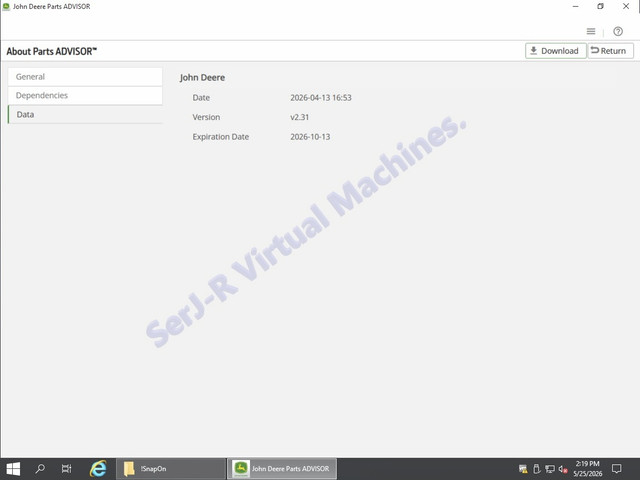Select the General tab
This screenshot has width=640, height=480.
click(85, 77)
